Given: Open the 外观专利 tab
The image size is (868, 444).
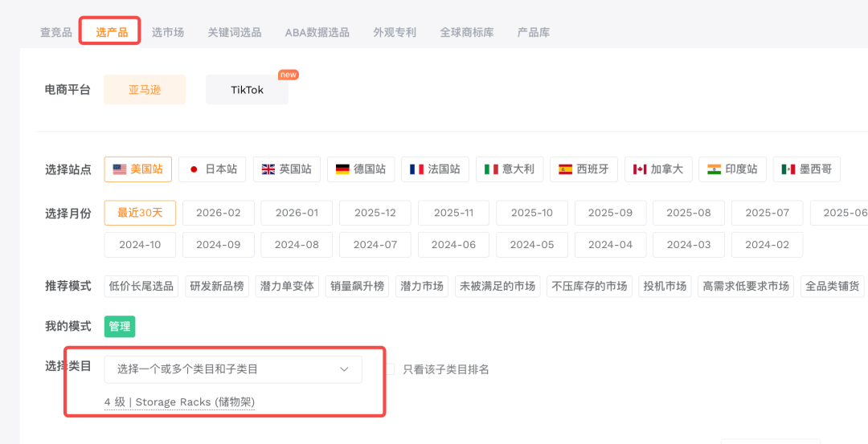Looking at the screenshot, I should (395, 32).
